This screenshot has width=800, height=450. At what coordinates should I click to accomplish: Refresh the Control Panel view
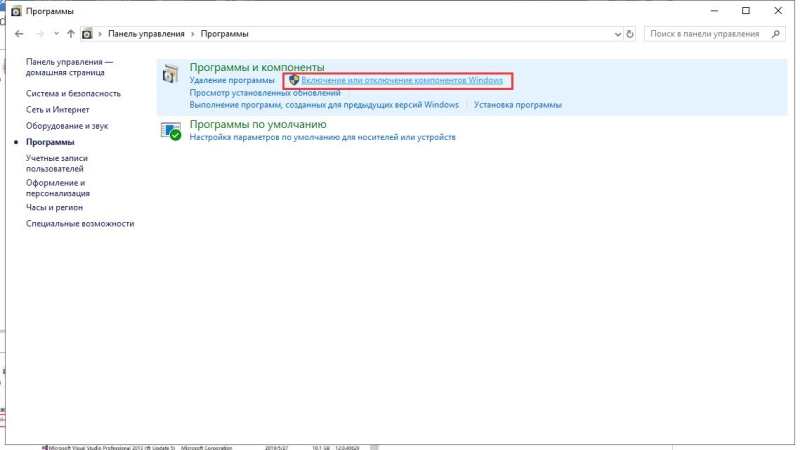pos(630,34)
